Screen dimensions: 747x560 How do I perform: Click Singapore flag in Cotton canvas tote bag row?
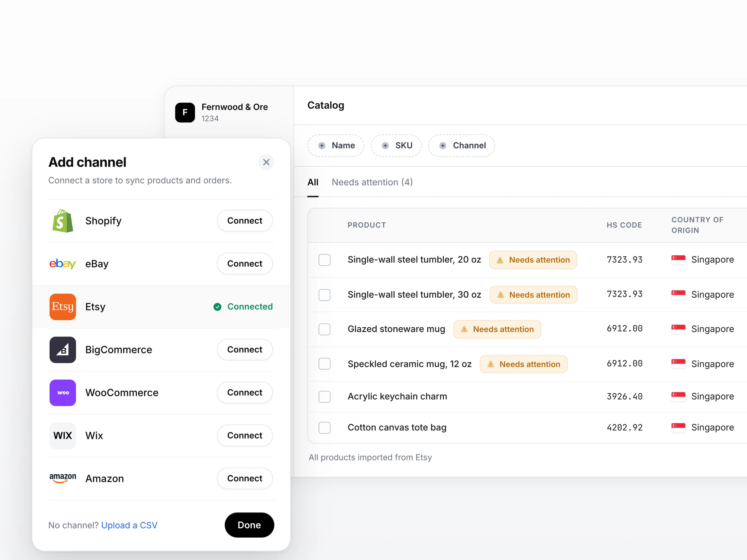[x=678, y=427]
